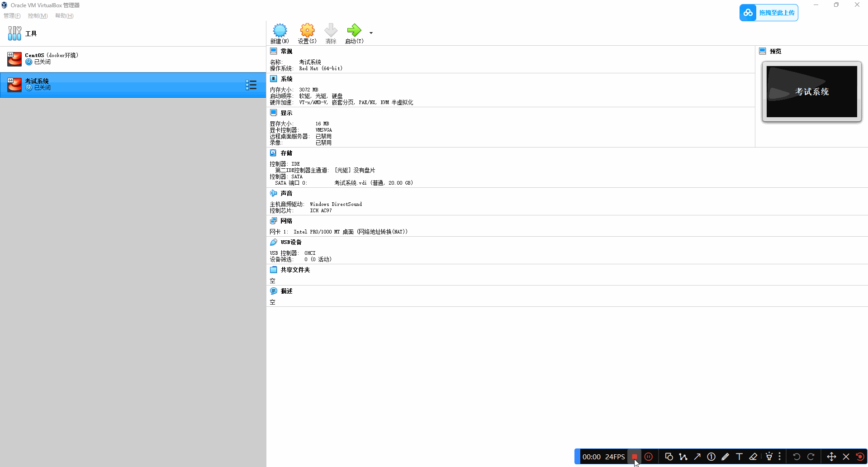Click the Windows DirectSound audio driver text
868x467 pixels.
[336, 204]
